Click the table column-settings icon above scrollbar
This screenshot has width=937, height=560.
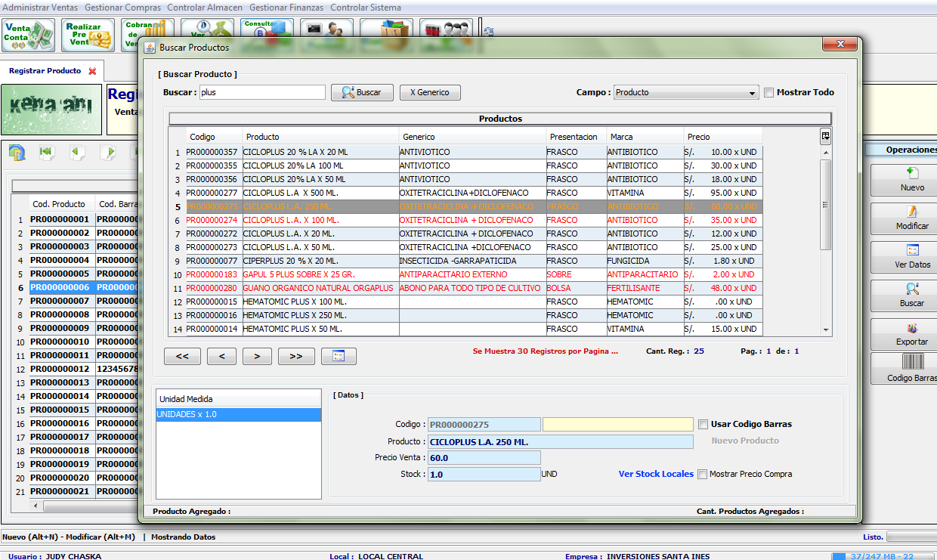[x=826, y=136]
